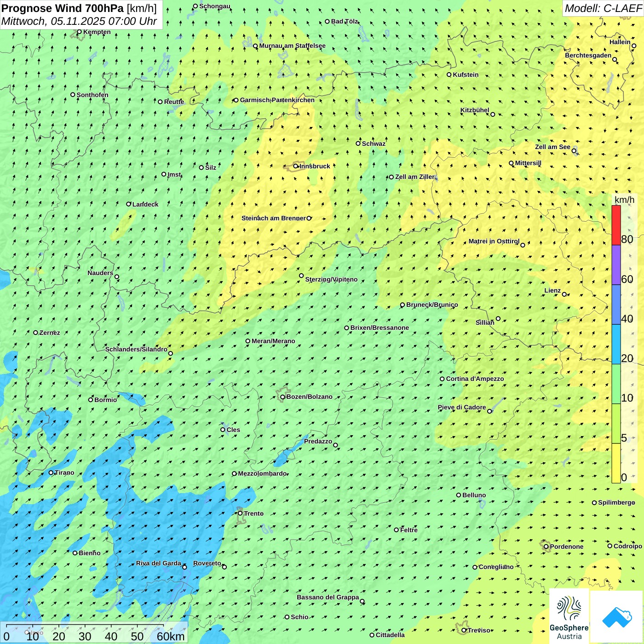Select the Cles label

[233, 430]
